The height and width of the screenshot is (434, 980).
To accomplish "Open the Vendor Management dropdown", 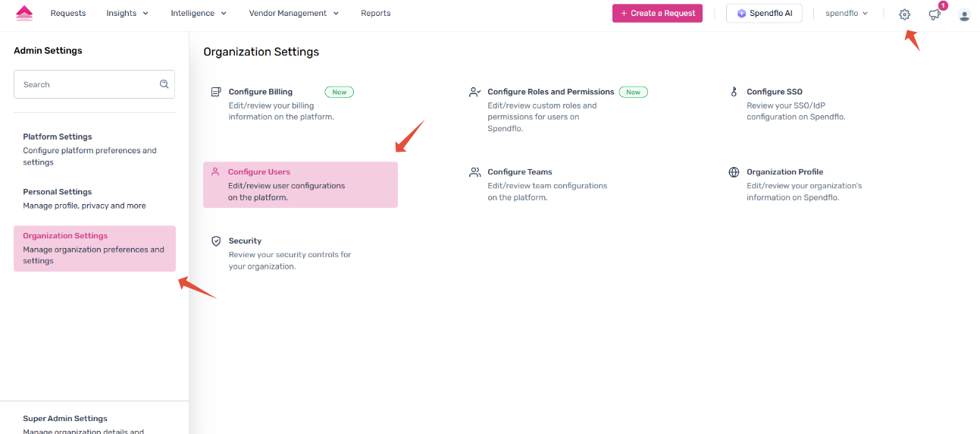I will click(x=293, y=13).
